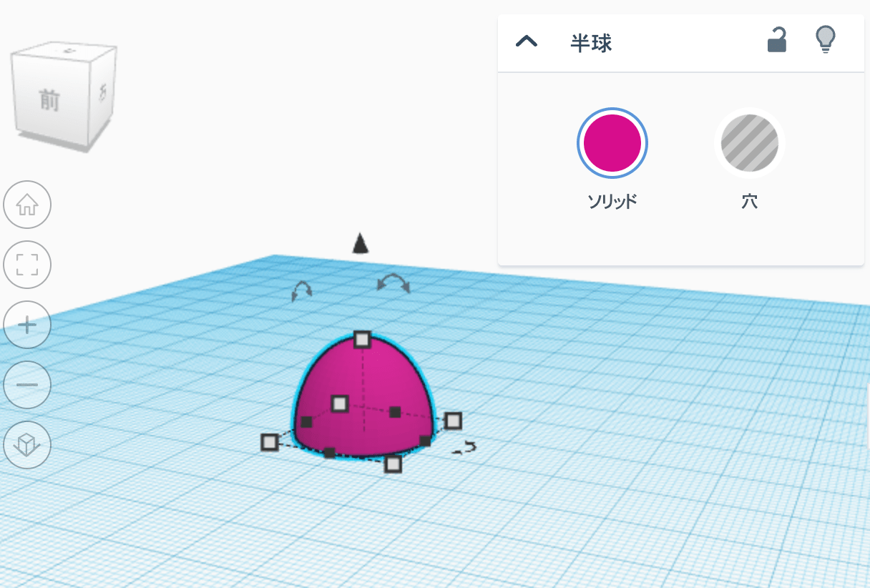
Task: Click the top face of view cube
Action: pos(68,52)
